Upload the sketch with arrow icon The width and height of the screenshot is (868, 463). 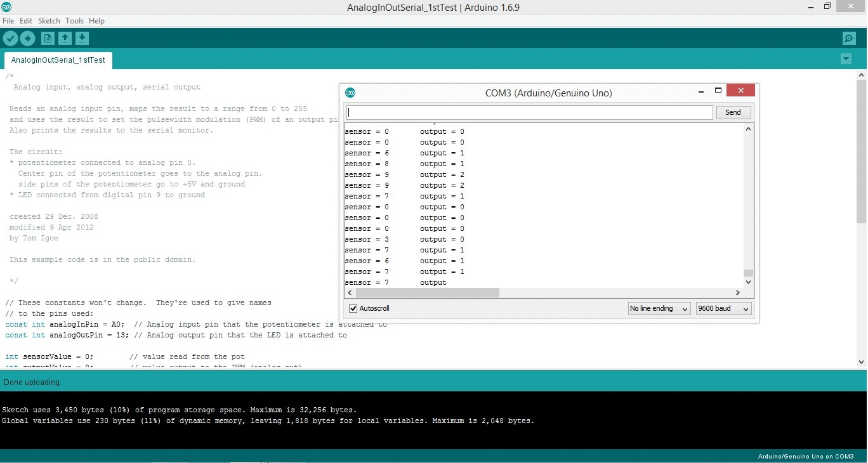point(27,39)
